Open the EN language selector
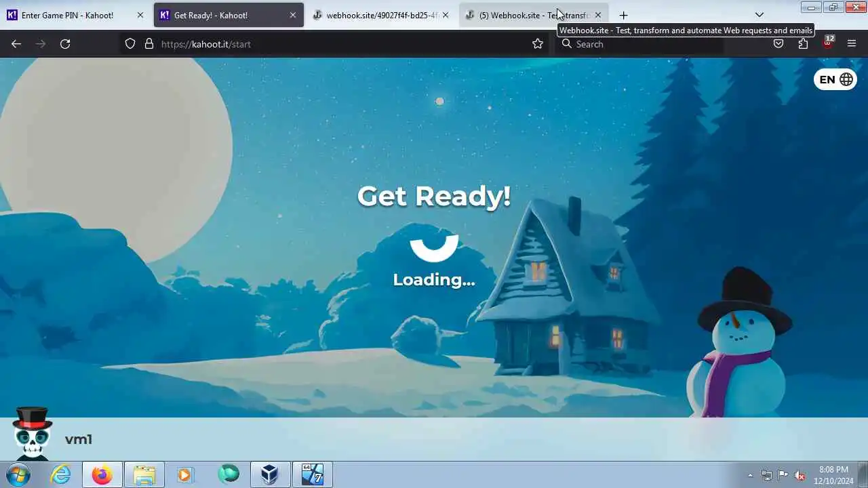This screenshot has width=868, height=488. click(835, 79)
